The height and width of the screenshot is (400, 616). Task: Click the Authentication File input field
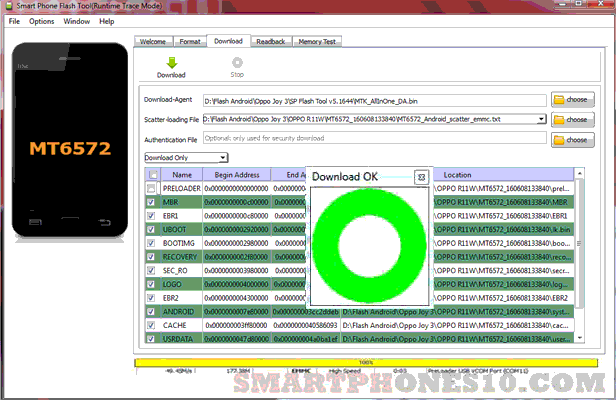[374, 138]
